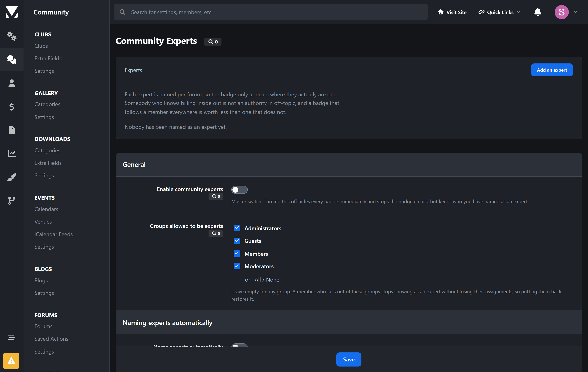Click the search badge under Enable community experts
Image resolution: width=588 pixels, height=372 pixels.
pos(216,196)
